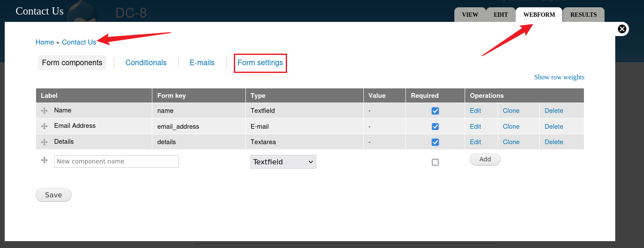644x248 pixels.
Task: Switch to the Results tab
Action: click(x=583, y=15)
